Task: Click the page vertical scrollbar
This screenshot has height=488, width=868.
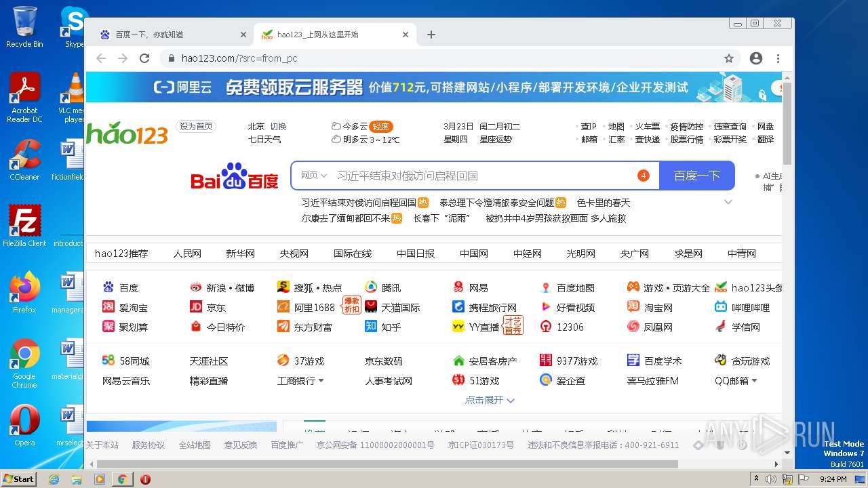Action: pyautogui.click(x=787, y=122)
